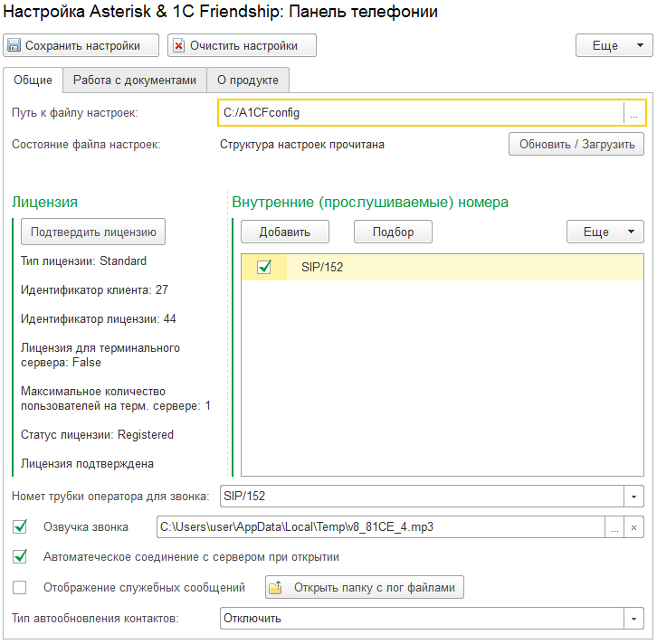
Task: Toggle the Озвучка звонка checkbox
Action: click(20, 526)
